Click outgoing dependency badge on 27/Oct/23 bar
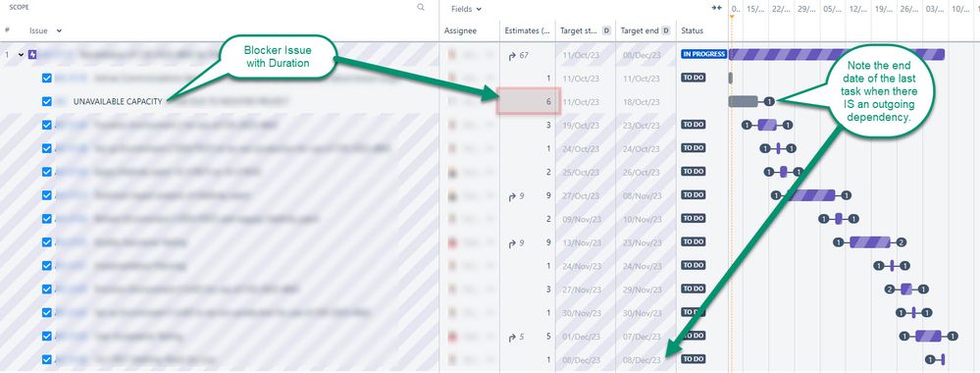 tap(847, 195)
